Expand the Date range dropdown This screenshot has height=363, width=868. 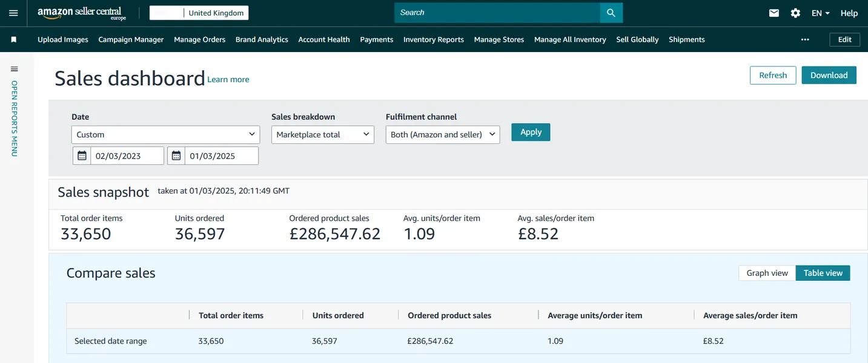coord(165,134)
